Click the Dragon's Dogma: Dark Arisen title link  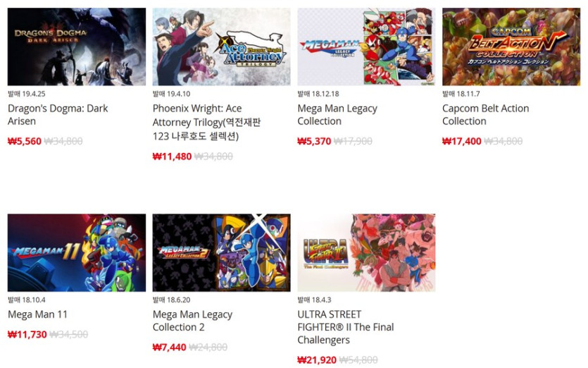coord(58,115)
